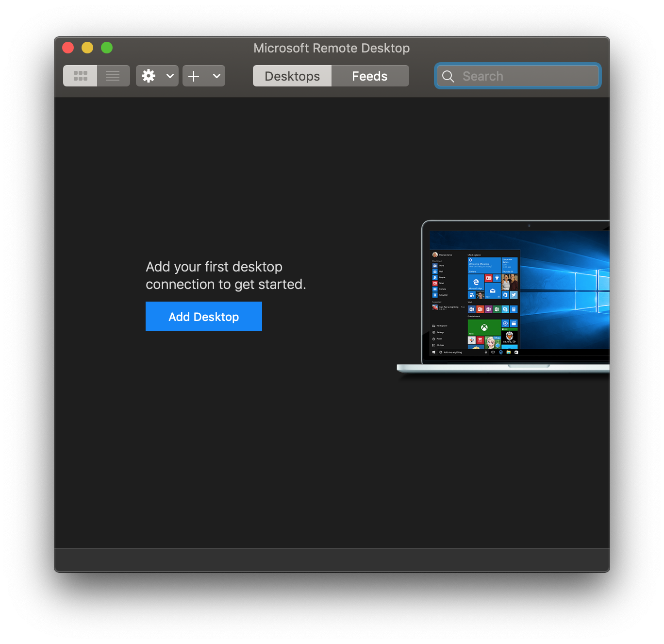Minimize the window with yellow button
664x644 pixels.
[87, 48]
